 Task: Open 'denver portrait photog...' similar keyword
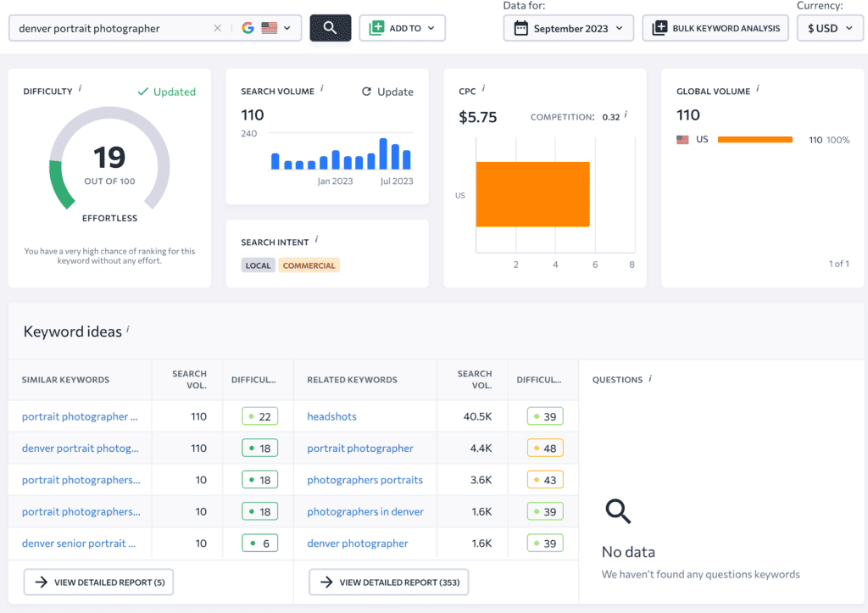[81, 448]
